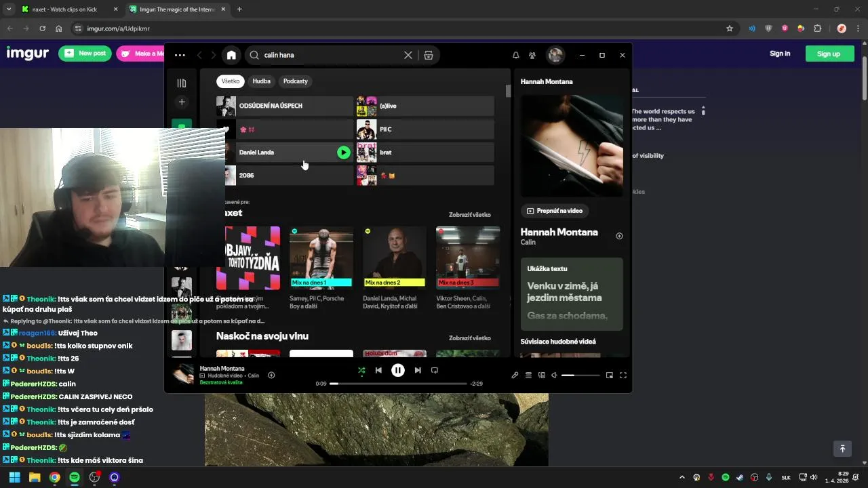The height and width of the screenshot is (488, 868).
Task: Open Windows Start menu
Action: tap(14, 477)
